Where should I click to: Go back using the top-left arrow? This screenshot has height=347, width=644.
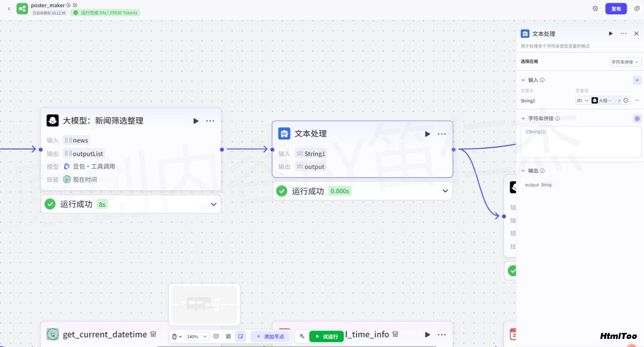coord(9,9)
